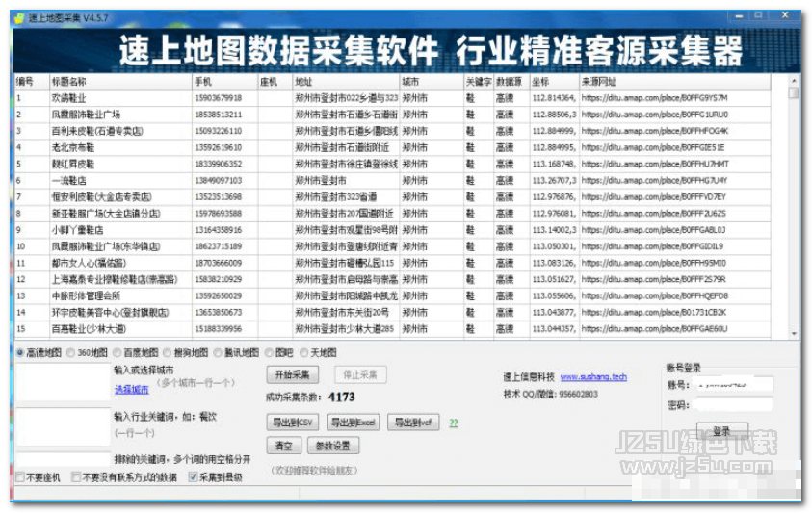Select the 图吧 radio button
Image resolution: width=812 pixels, height=513 pixels.
click(269, 353)
